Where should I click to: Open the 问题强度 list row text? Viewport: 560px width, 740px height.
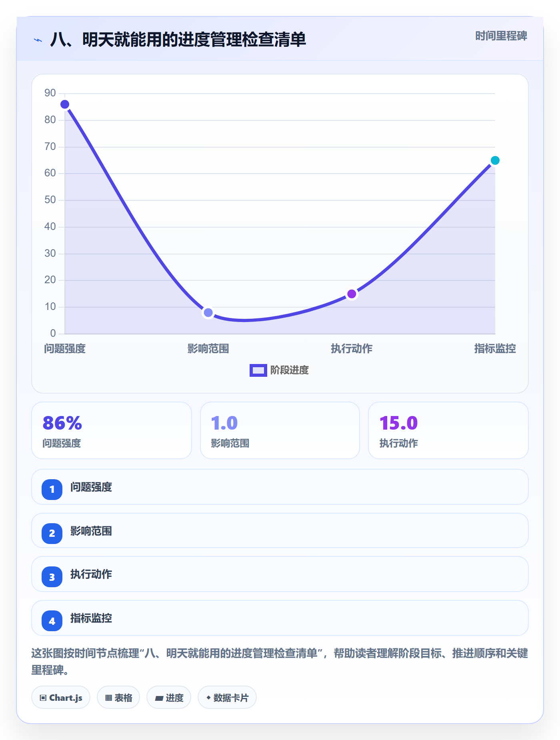point(91,487)
